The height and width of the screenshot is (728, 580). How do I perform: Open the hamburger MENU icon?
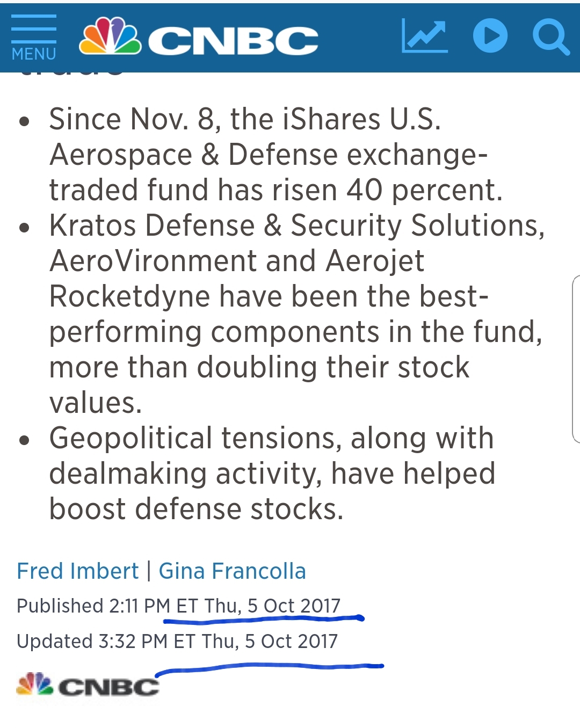click(x=33, y=28)
